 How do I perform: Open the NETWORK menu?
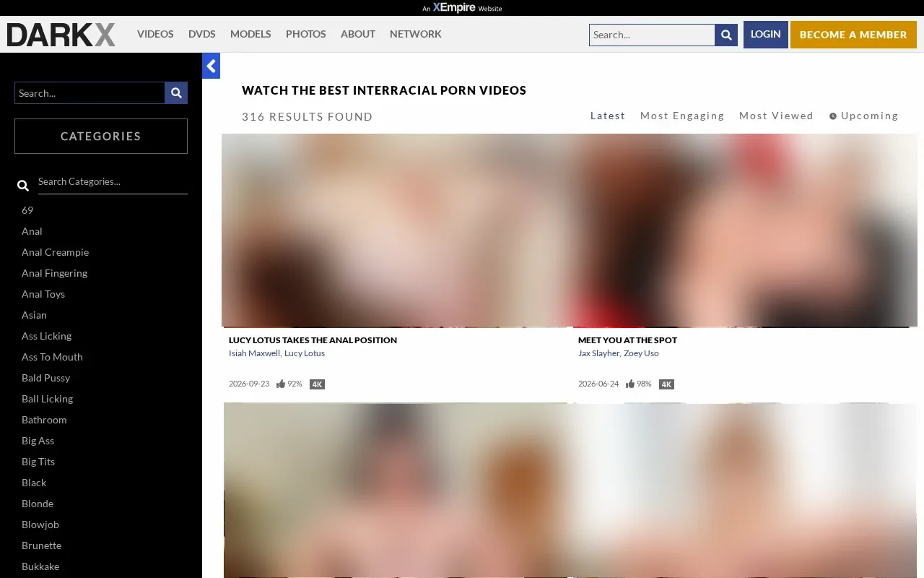416,34
